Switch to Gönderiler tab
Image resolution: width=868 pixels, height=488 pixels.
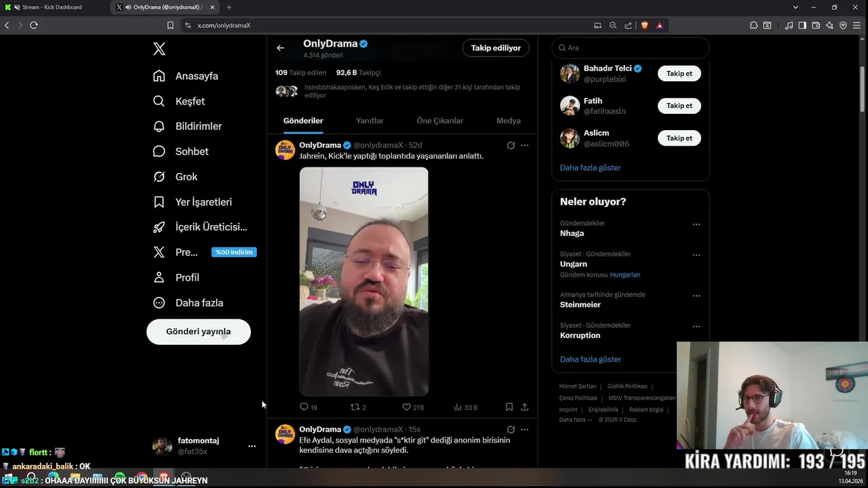[303, 121]
